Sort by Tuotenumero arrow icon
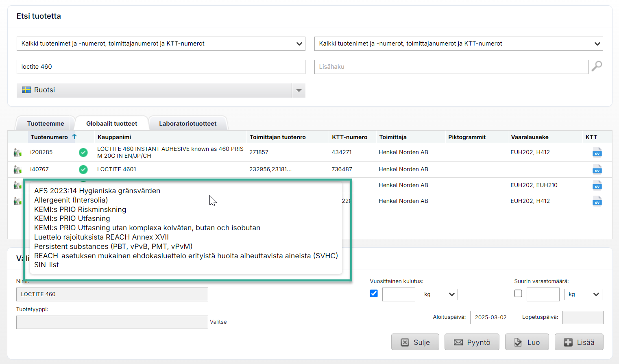This screenshot has width=619, height=364. (74, 137)
